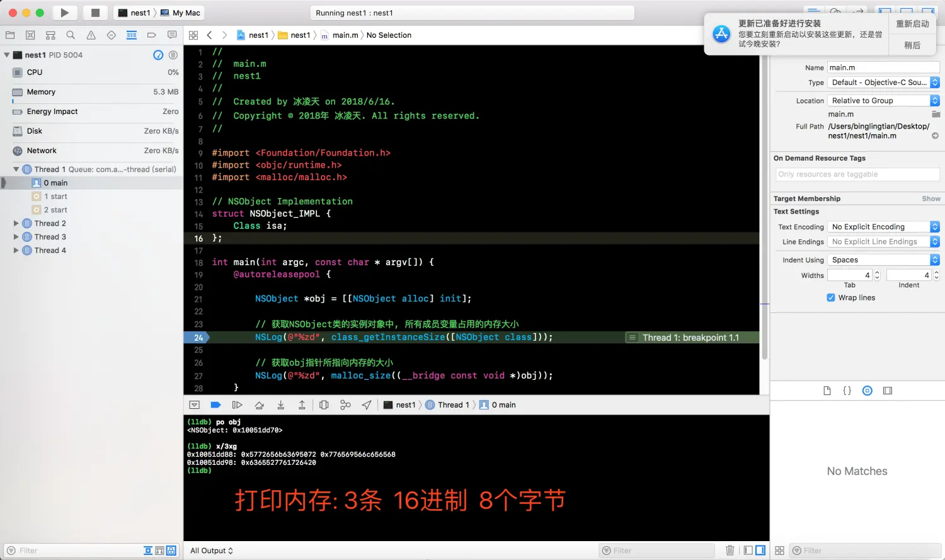The height and width of the screenshot is (560, 945).
Task: Expand Thread 4 in debug navigator
Action: click(16, 250)
